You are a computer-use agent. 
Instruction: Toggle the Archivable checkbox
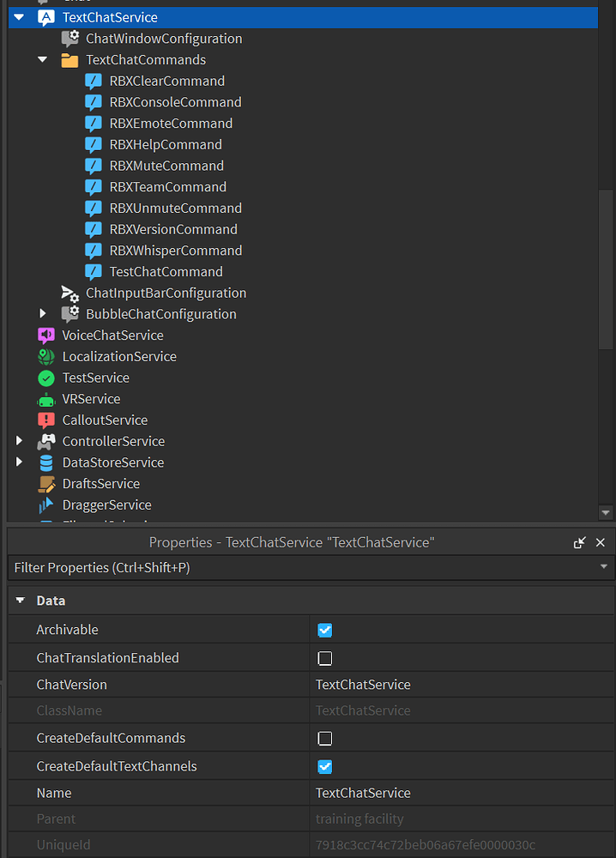click(324, 630)
